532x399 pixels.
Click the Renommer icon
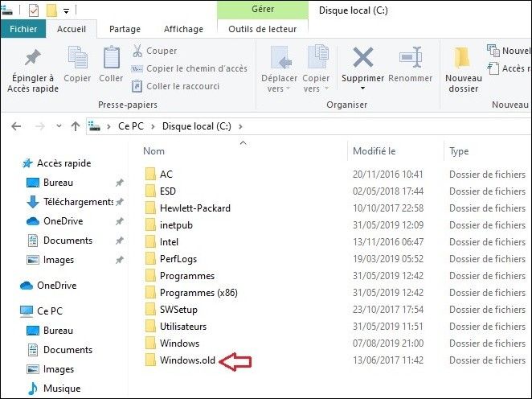411,57
